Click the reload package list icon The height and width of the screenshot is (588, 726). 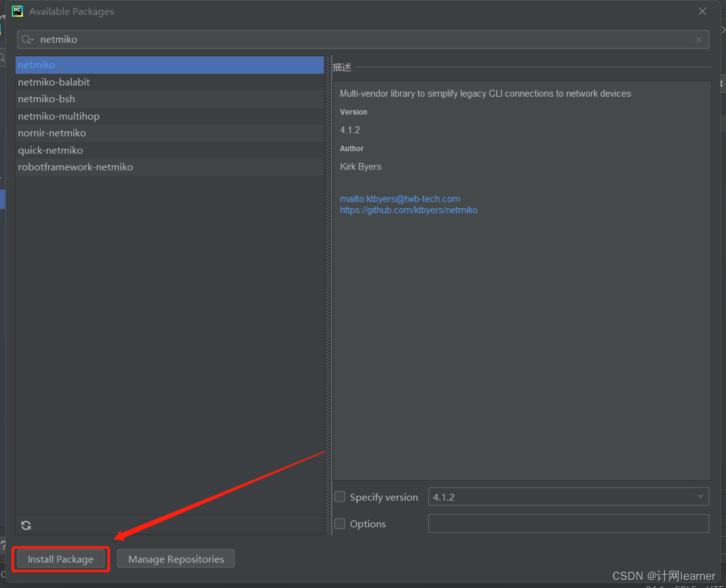coord(26,525)
